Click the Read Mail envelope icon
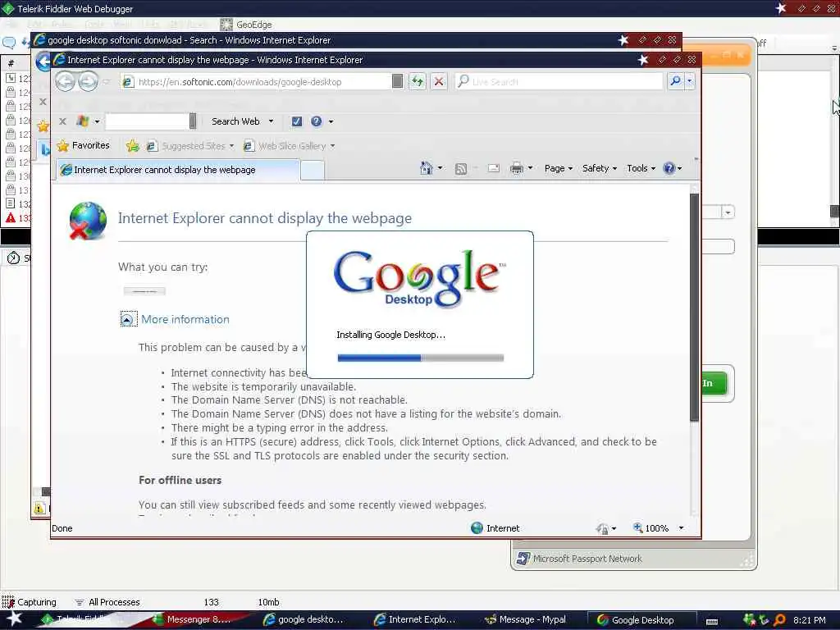 [x=493, y=169]
